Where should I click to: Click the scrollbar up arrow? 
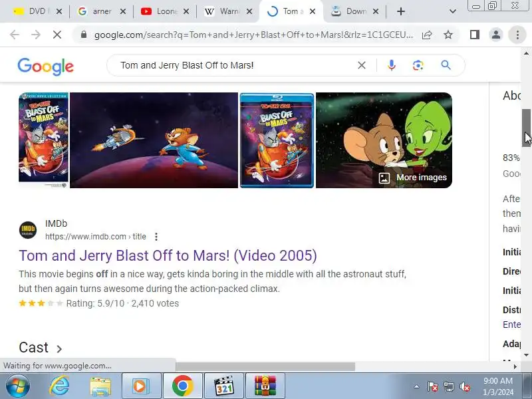click(526, 53)
